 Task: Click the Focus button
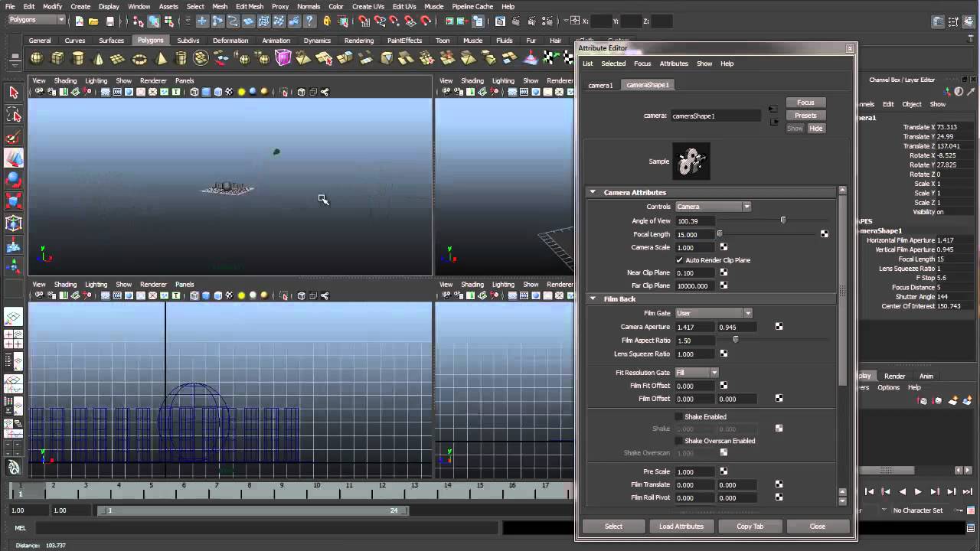pos(805,103)
